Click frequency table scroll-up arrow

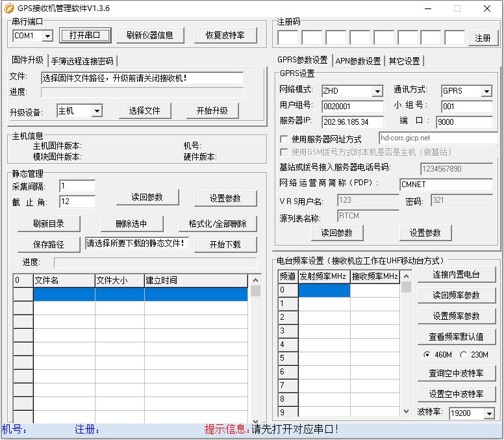tap(407, 276)
